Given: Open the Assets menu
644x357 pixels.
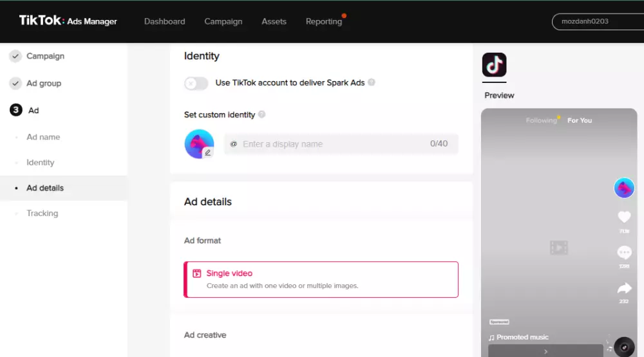Looking at the screenshot, I should (x=274, y=21).
